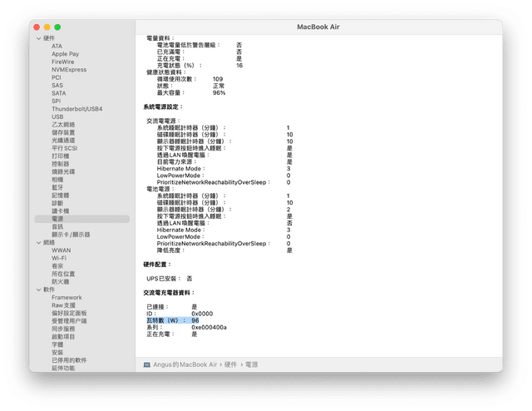Open 相機 hardware info
This screenshot has width=532, height=411.
(x=57, y=180)
